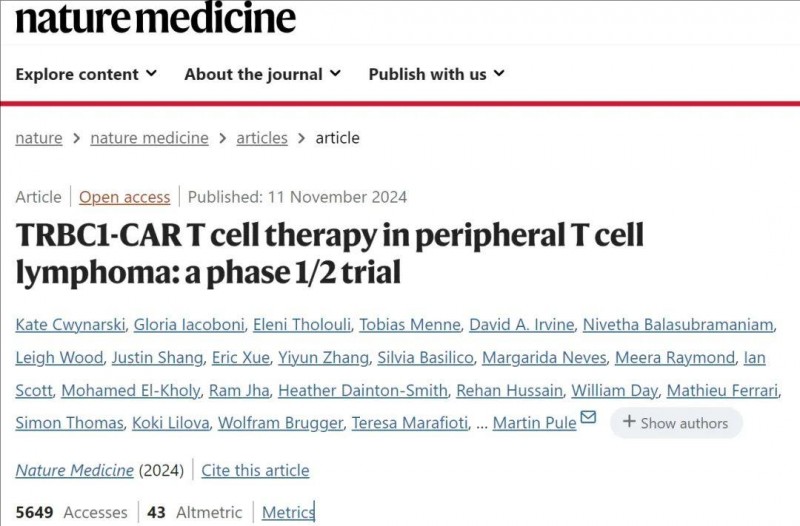The width and height of the screenshot is (800, 526).
Task: Select author Martin Pule link
Action: coord(535,423)
